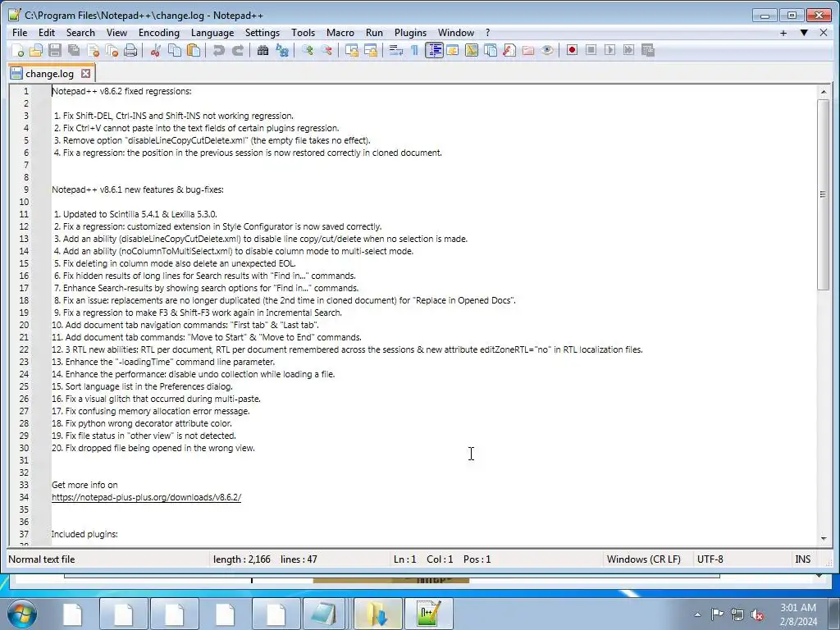Click the vertical scrollbar up arrow
Viewport: 840px width, 630px height.
tap(824, 92)
